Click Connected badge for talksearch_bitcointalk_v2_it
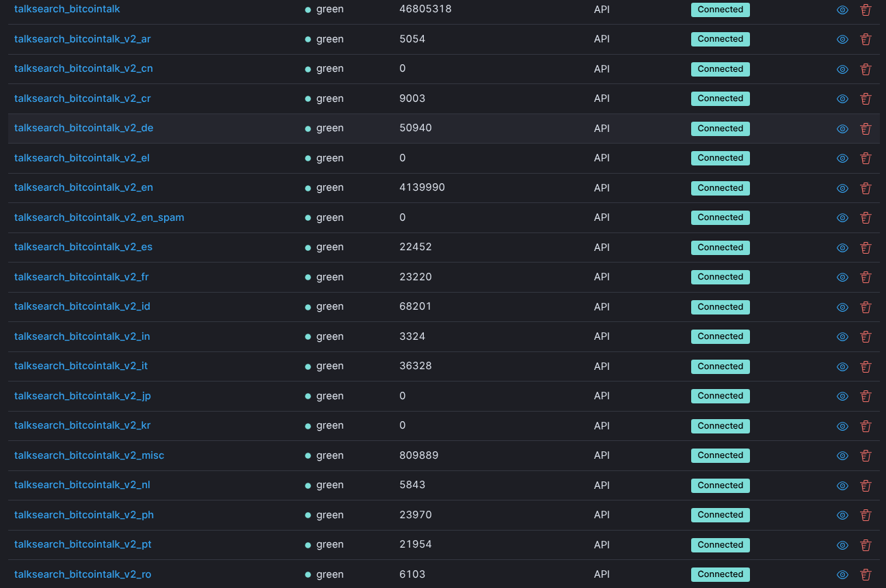This screenshot has width=886, height=588. tap(721, 366)
